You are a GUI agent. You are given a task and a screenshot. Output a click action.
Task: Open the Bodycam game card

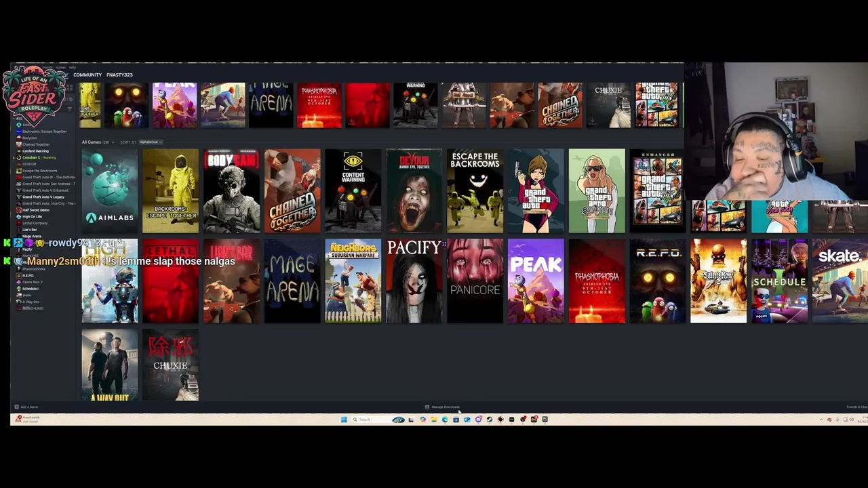click(231, 191)
